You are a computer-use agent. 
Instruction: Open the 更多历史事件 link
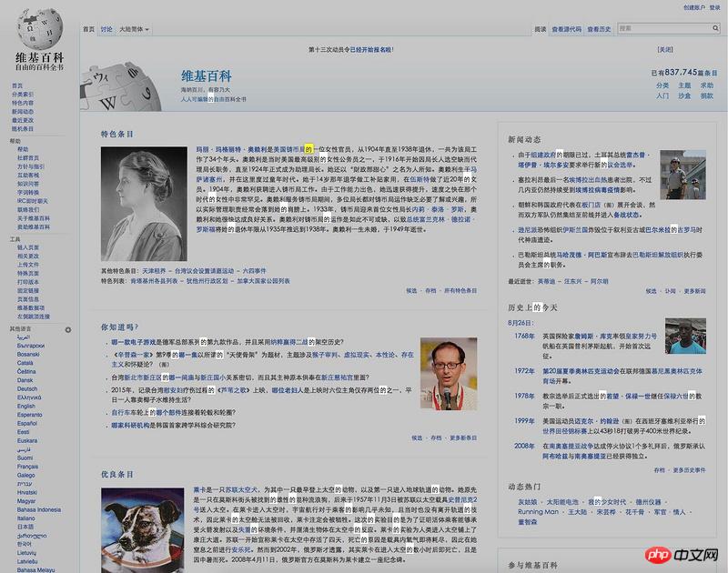[690, 470]
